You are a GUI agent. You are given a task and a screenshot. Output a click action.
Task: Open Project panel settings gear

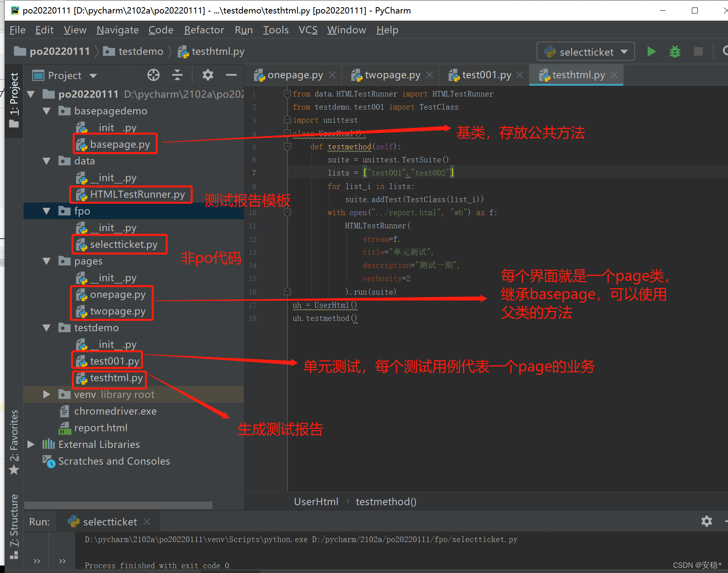tap(207, 75)
